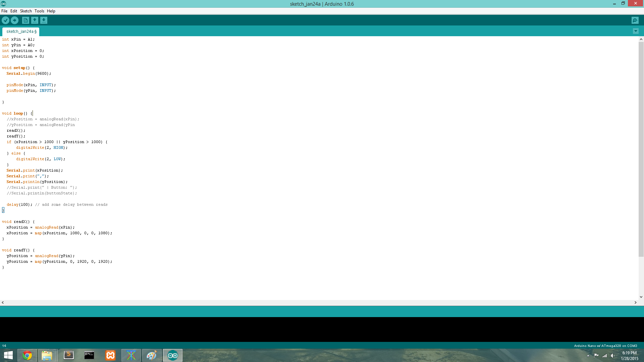Click the Windows Start button
Viewport: 644px width, 362px height.
pyautogui.click(x=8, y=355)
